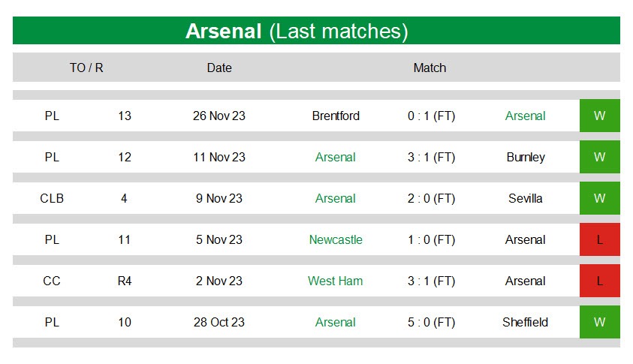Open the West Ham team link
Screen dimensions: 633x364
[335, 281]
